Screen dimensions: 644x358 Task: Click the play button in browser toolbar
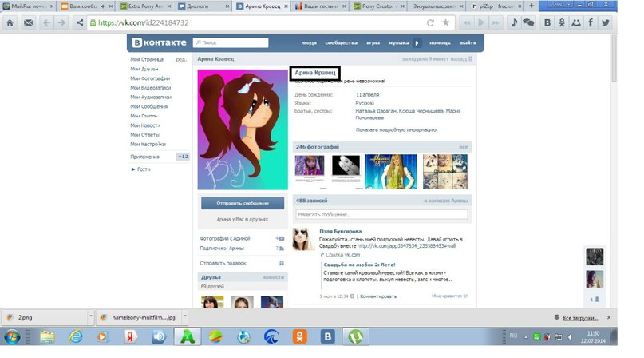pyautogui.click(x=481, y=23)
